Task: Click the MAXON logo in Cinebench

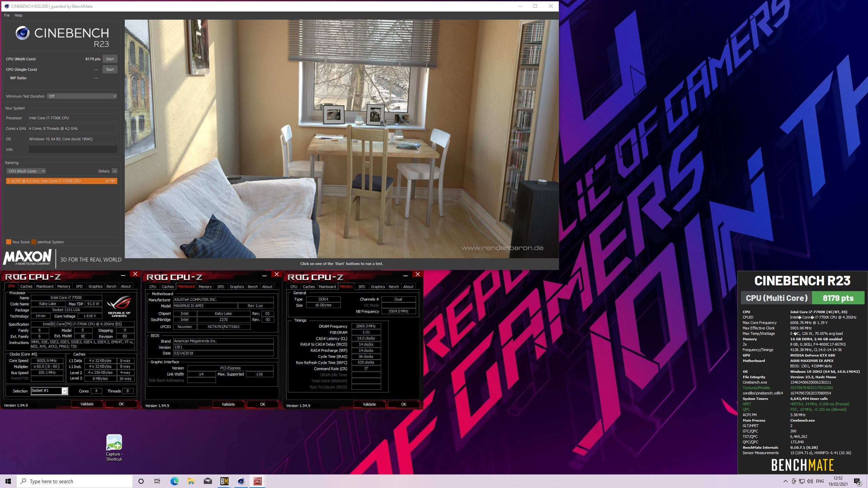Action: (27, 257)
